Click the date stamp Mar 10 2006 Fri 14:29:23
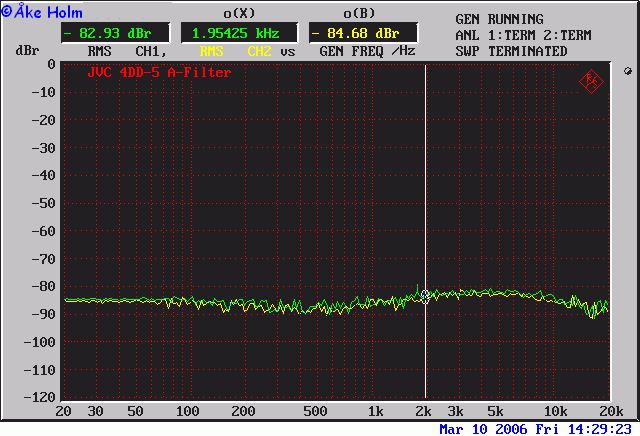 pos(536,429)
